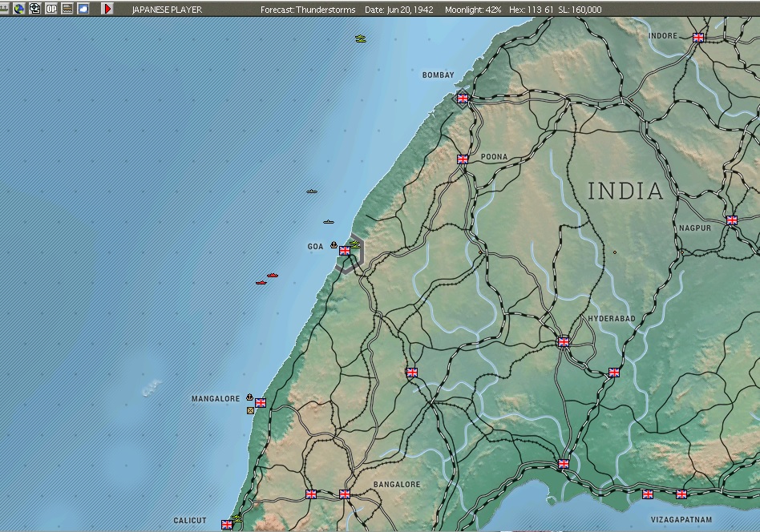Toggle the cloud weather overlay icon
The image size is (760, 532).
pyautogui.click(x=83, y=8)
